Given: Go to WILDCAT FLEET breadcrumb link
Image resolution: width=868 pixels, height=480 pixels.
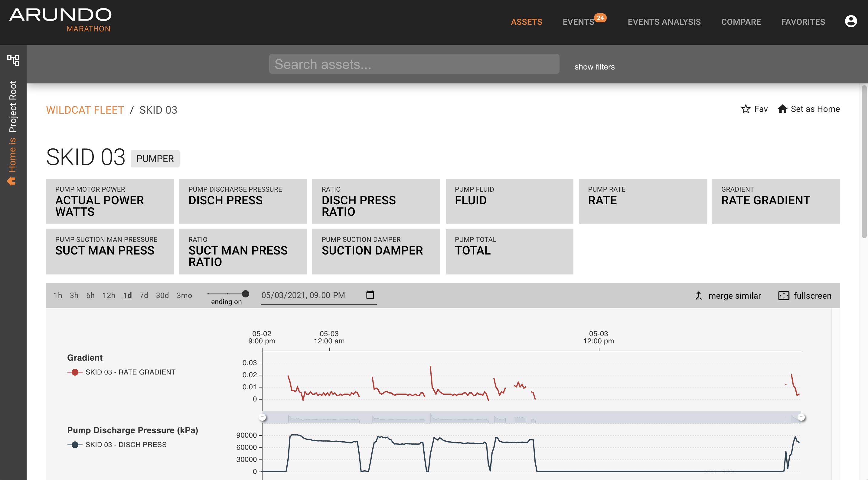Looking at the screenshot, I should [85, 110].
